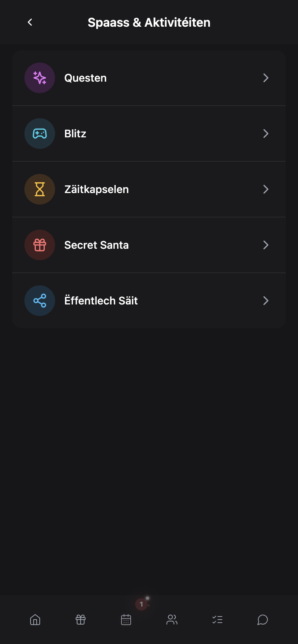Viewport: 298px width, 644px height.
Task: Tap the gamepad Blitz icon
Action: (40, 134)
